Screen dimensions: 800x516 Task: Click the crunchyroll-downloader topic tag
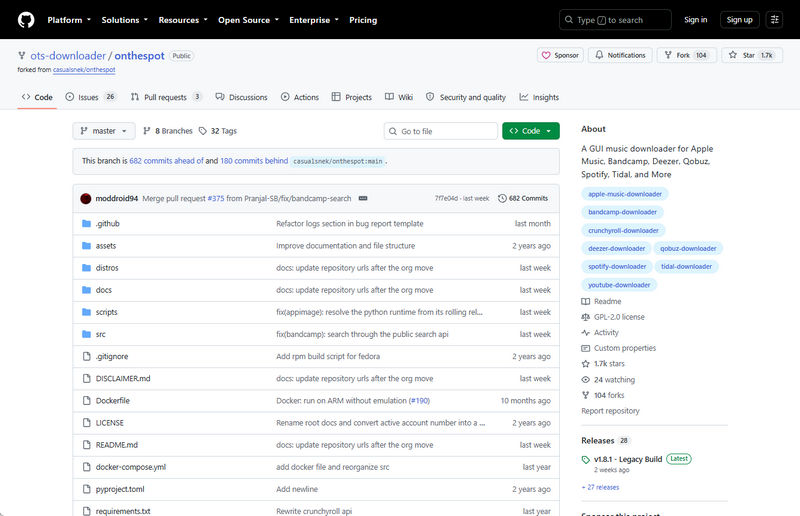tap(623, 230)
